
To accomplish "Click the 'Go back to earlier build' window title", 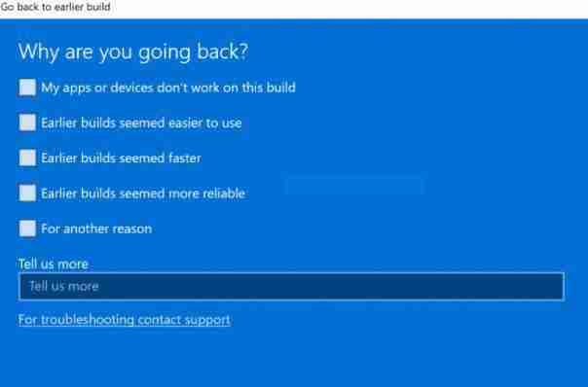I will (x=55, y=7).
